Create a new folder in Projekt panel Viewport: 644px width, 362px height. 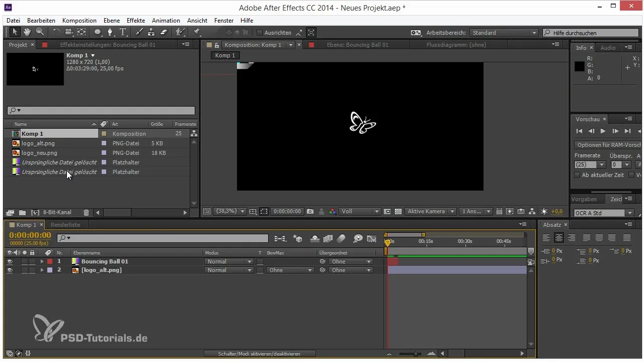(22, 213)
